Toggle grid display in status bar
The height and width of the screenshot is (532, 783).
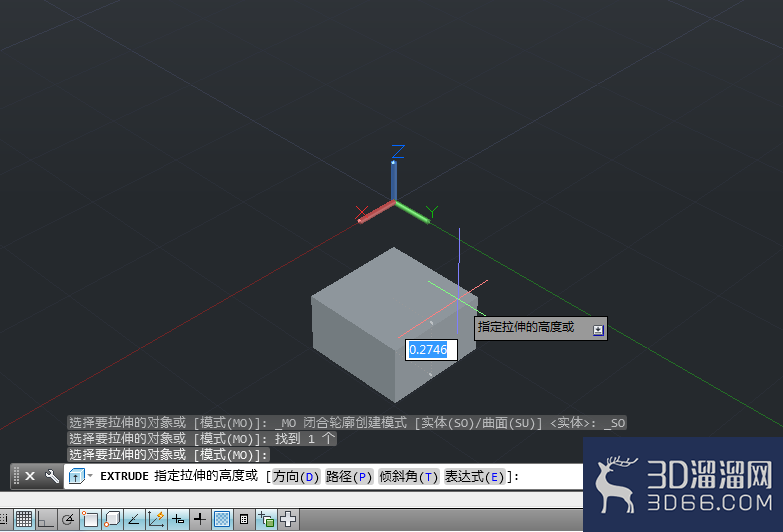coord(24,520)
